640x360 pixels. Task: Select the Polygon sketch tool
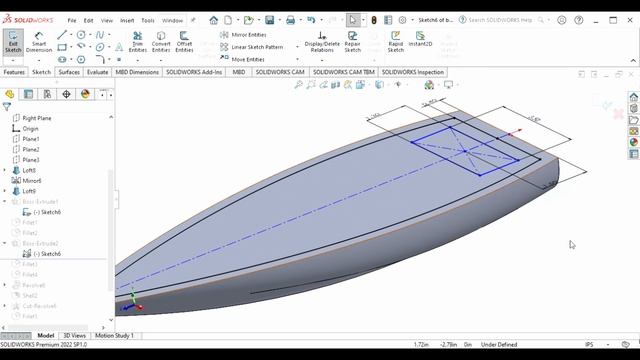click(x=81, y=60)
